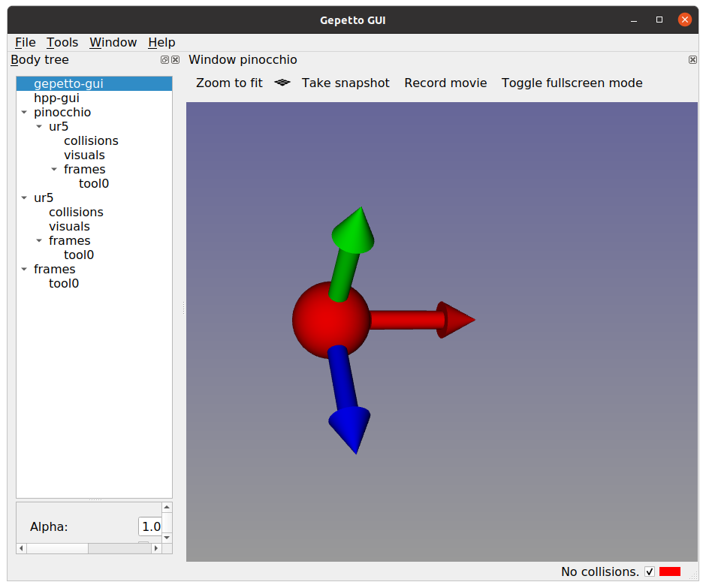The width and height of the screenshot is (706, 588).
Task: Select tool0 under pinocchio frames
Action: click(x=93, y=183)
